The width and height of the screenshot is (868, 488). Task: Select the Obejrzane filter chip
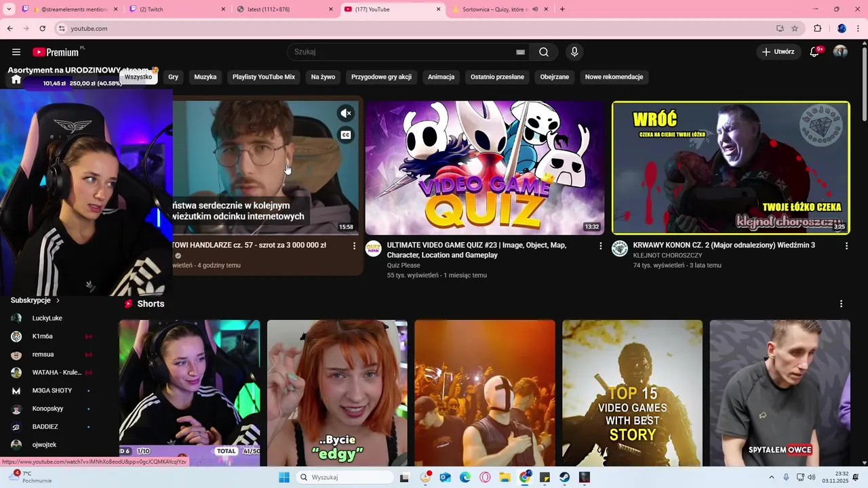(555, 77)
